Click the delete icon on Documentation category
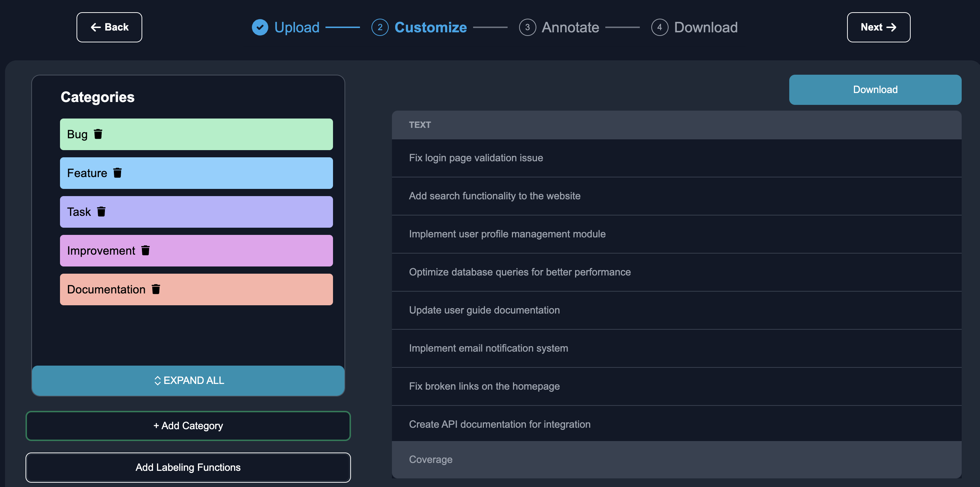Screen dimensions: 980x487 [x=156, y=289]
